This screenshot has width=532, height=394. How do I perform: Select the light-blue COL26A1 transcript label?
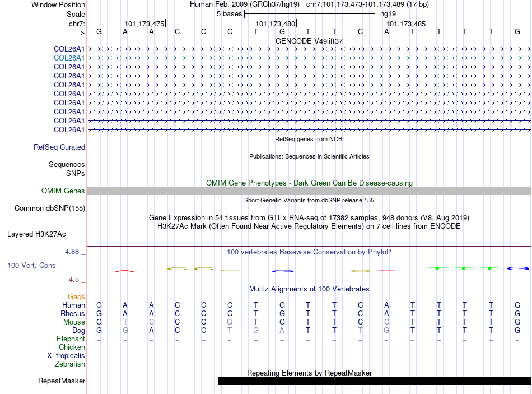click(69, 58)
